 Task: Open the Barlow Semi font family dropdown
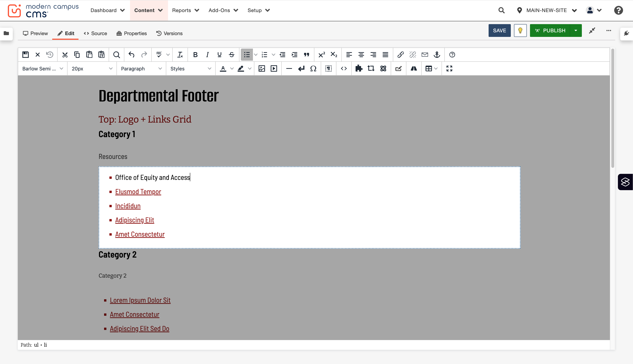click(43, 68)
